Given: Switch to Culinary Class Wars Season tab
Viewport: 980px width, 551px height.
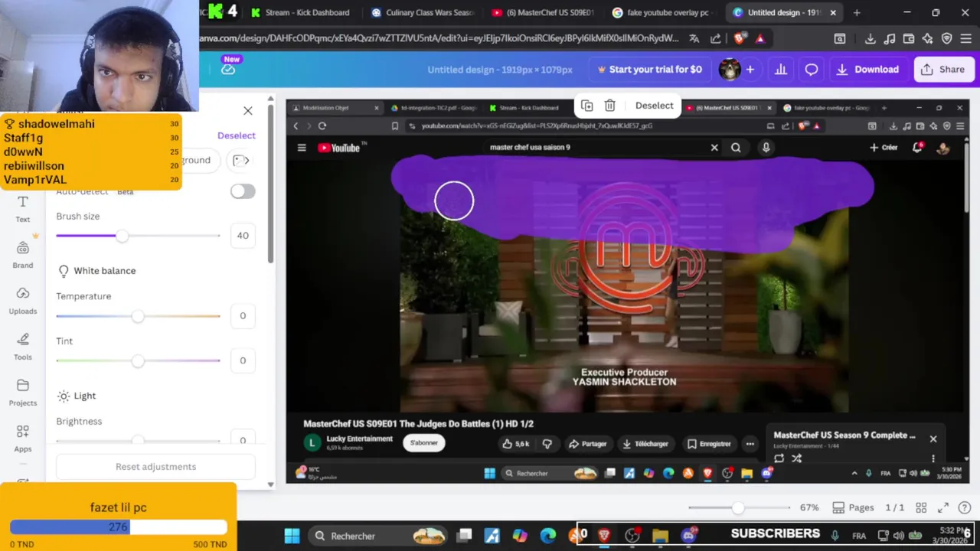Looking at the screenshot, I should point(422,12).
